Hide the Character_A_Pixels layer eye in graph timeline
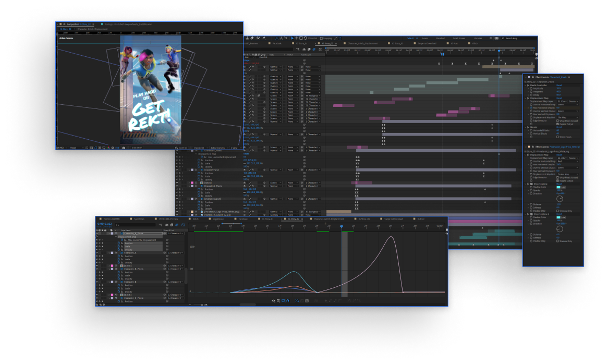 click(x=96, y=233)
